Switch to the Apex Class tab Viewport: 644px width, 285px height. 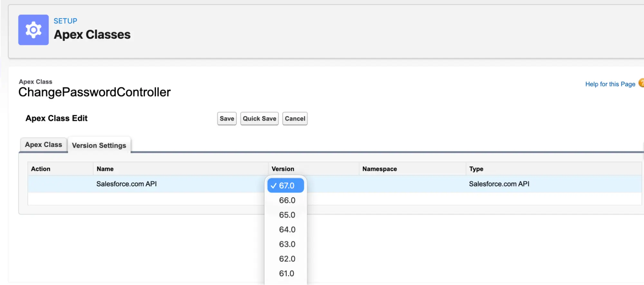tap(43, 145)
